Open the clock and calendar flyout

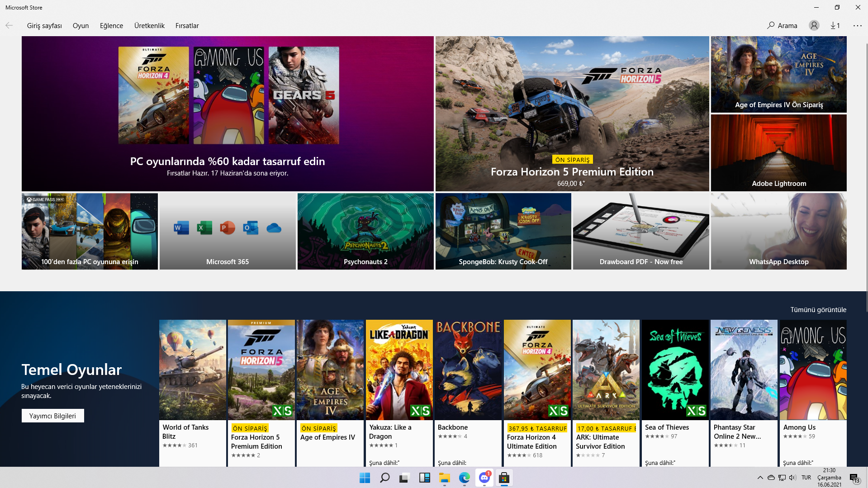[x=829, y=478]
